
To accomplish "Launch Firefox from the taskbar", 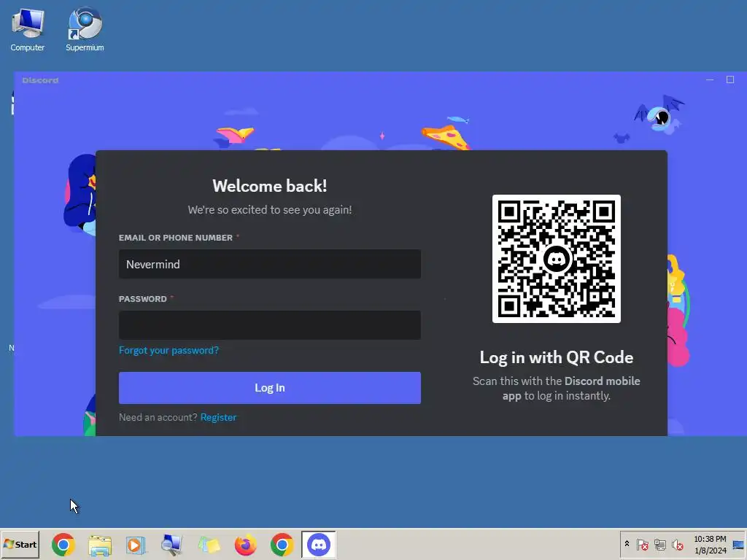I will pos(245,545).
